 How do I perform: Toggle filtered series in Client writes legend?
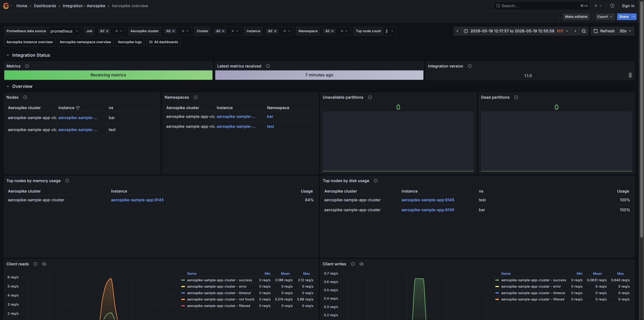click(533, 299)
